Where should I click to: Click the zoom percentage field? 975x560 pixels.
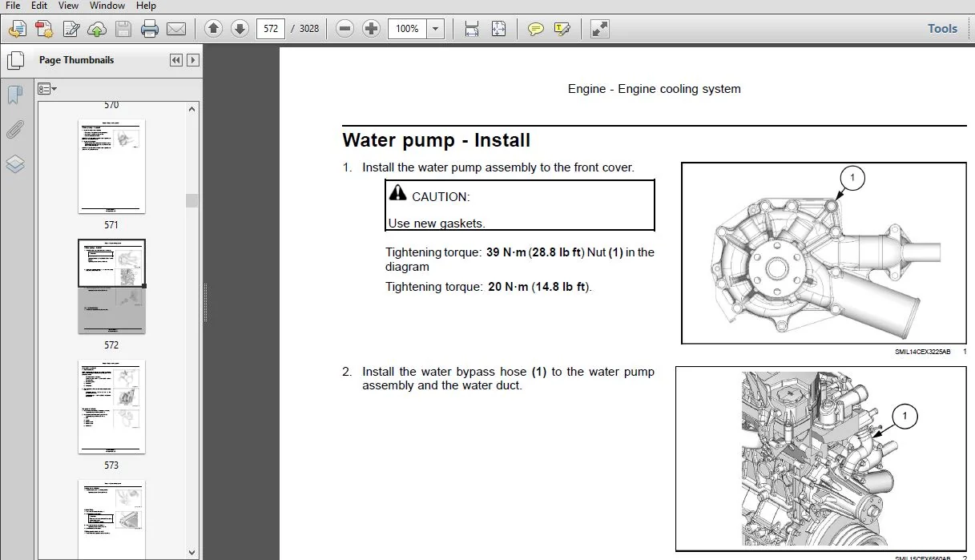point(407,29)
